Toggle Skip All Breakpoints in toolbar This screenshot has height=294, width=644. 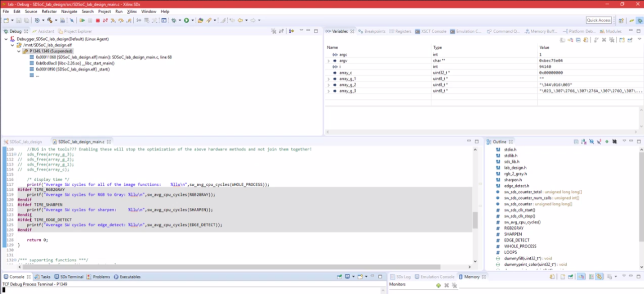(x=71, y=20)
